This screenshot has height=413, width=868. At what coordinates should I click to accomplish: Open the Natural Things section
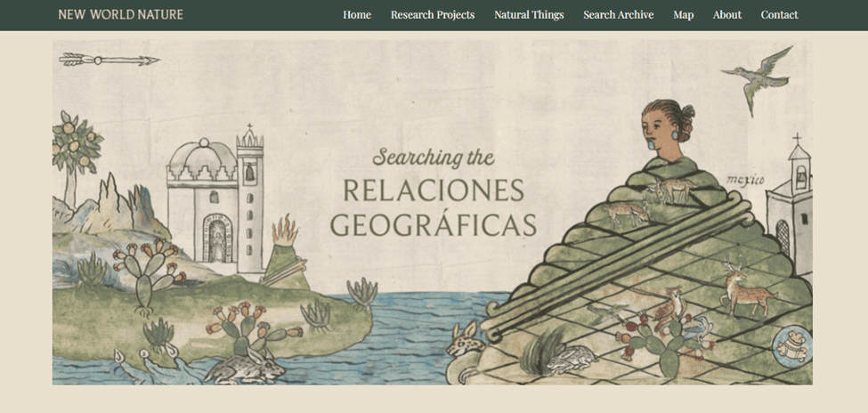click(529, 15)
